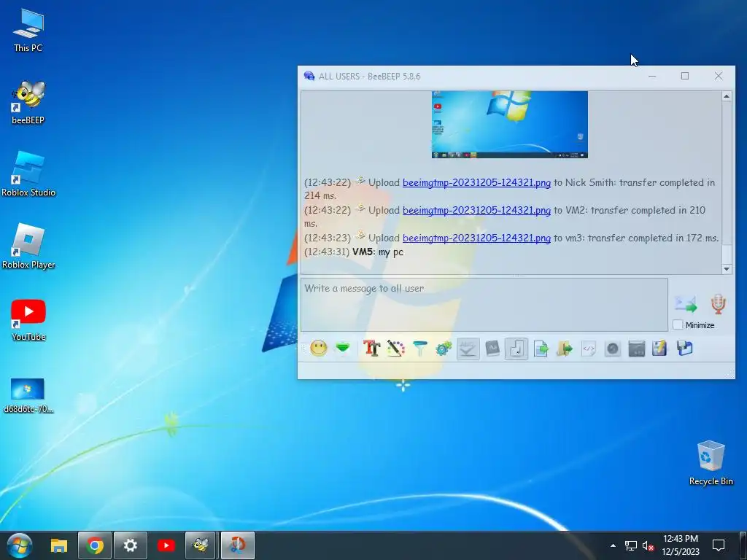The height and width of the screenshot is (560, 747).
Task: Toggle the musical note beep button
Action: pos(516,349)
